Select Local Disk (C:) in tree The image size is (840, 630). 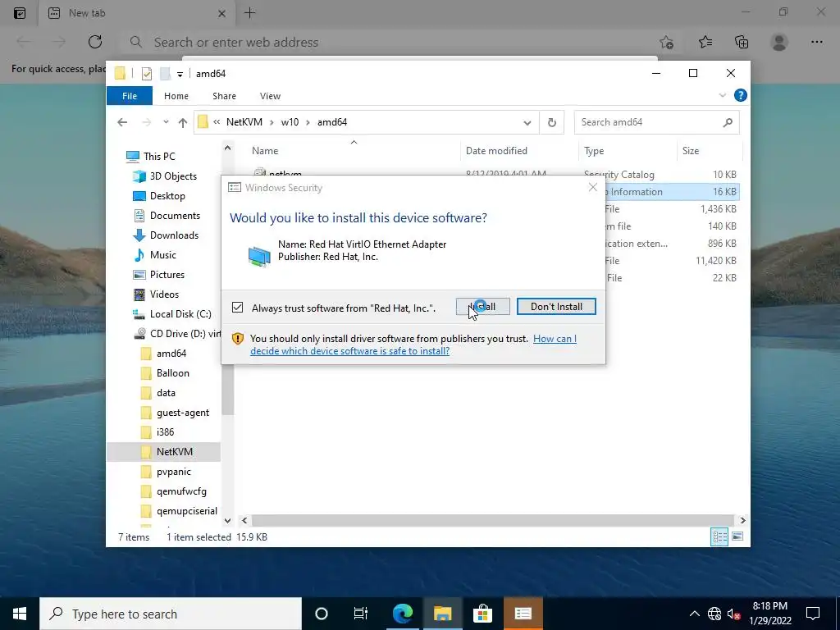coord(180,314)
